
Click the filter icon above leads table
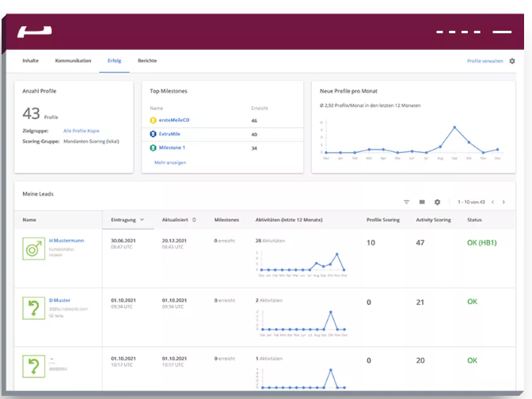[407, 202]
